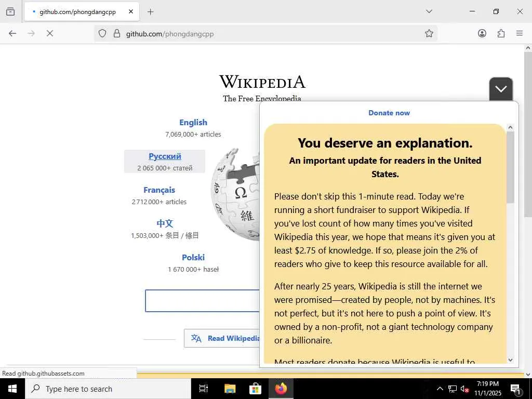Open Microsoft Store from taskbar
This screenshot has width=532, height=399.
click(x=255, y=389)
